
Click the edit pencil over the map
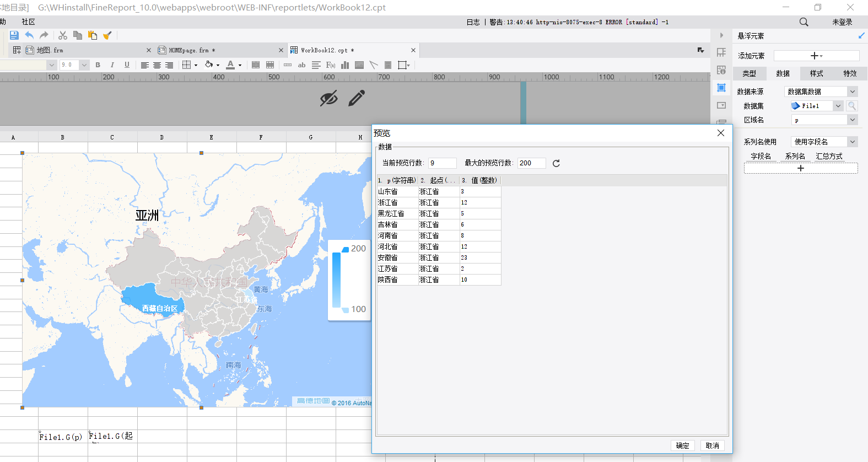[357, 99]
